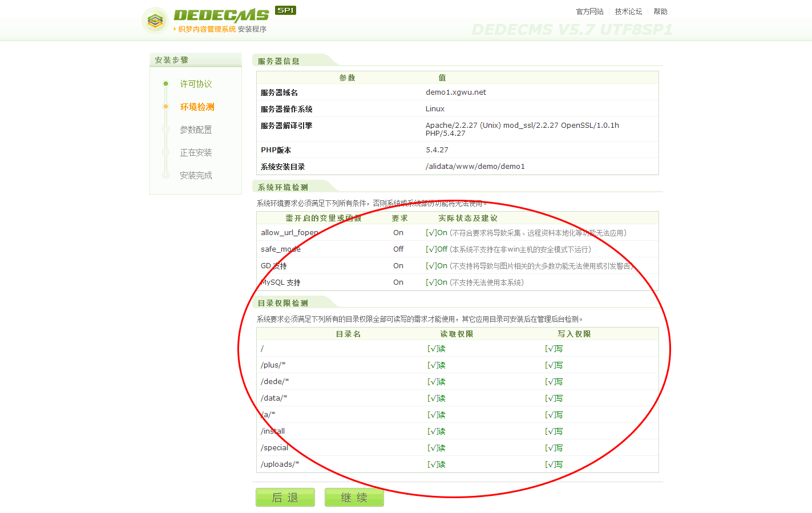Click the write permission for /dede/*
812x513 pixels.
coord(554,381)
